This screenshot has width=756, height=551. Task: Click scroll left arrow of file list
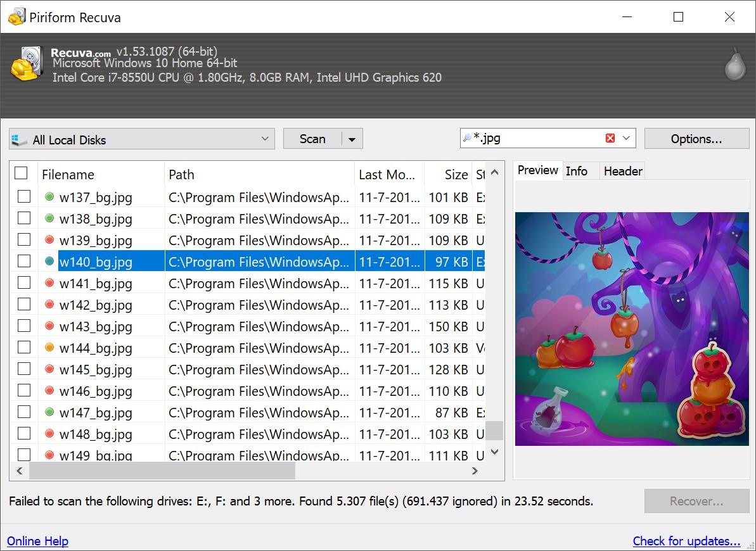[x=19, y=471]
